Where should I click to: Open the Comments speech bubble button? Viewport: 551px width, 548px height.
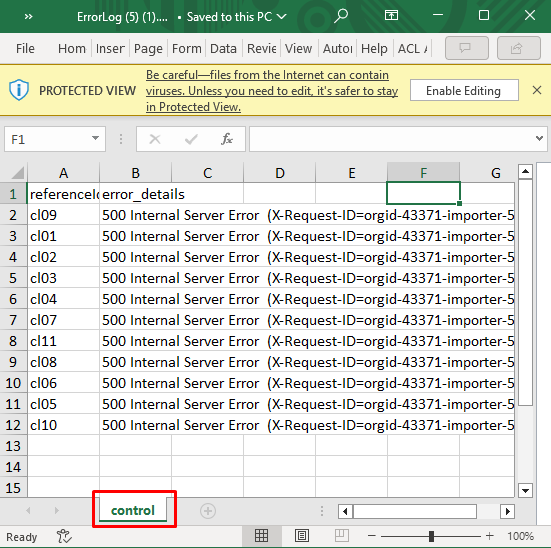(466, 48)
